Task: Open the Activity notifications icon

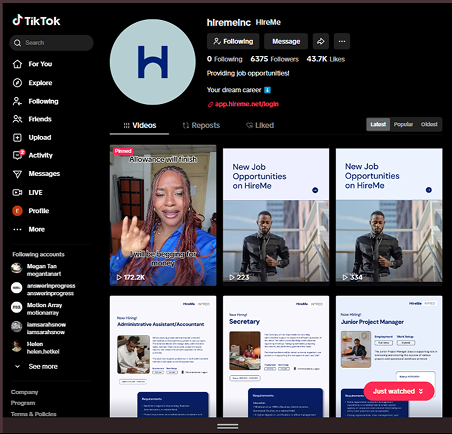Action: pyautogui.click(x=18, y=155)
